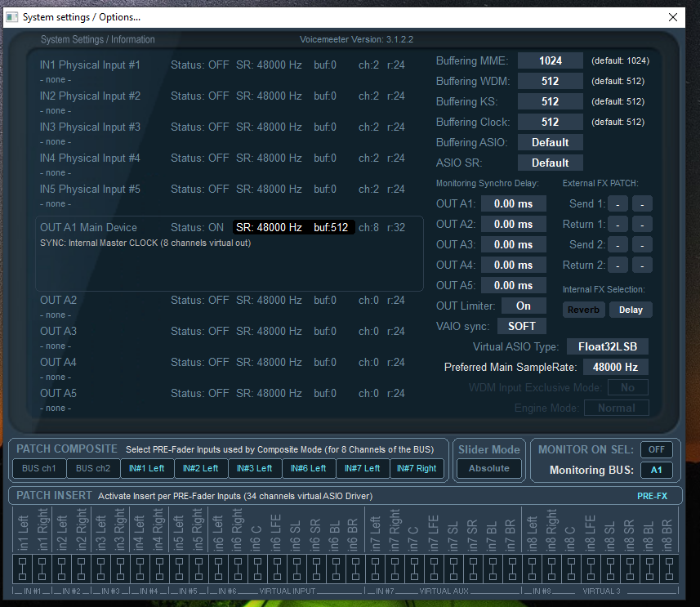Click the Voicemeeter icon in title bar

point(12,17)
